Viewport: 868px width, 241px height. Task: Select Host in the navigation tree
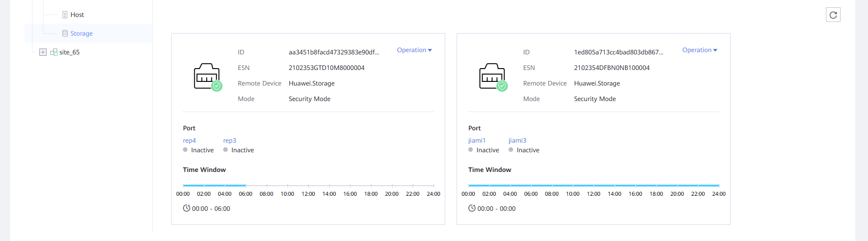[77, 15]
